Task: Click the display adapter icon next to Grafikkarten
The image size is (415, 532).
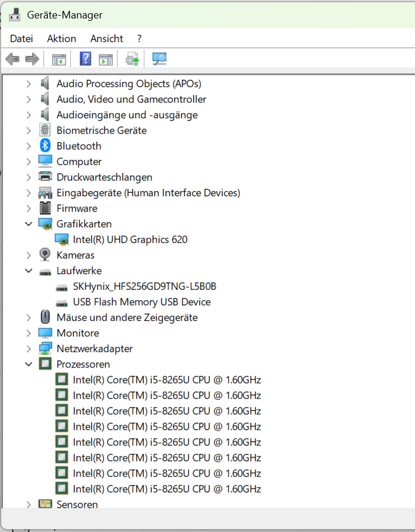Action: pos(45,224)
